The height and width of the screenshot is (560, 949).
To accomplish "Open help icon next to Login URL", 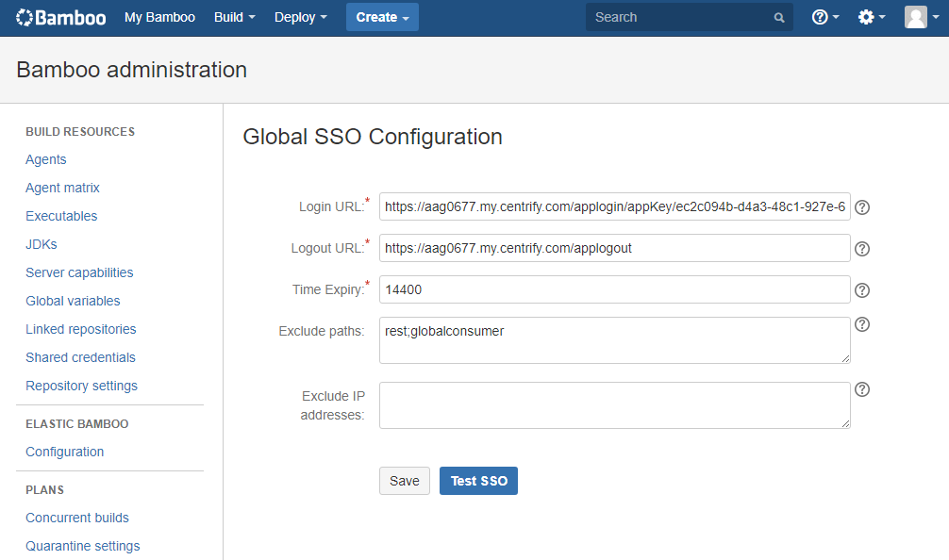I will pyautogui.click(x=861, y=207).
